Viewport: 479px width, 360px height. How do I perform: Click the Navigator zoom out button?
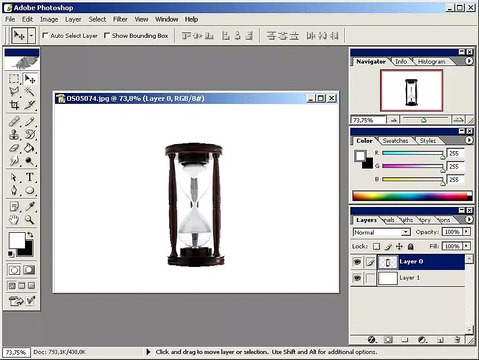[x=393, y=120]
